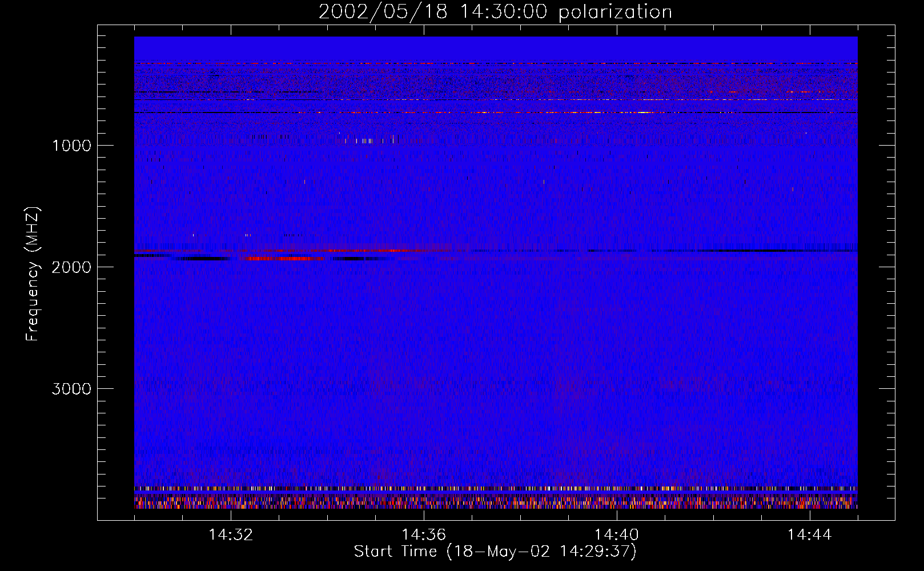Click the 14:40 time axis label
Viewport: 924px width, 571px height.
(617, 535)
